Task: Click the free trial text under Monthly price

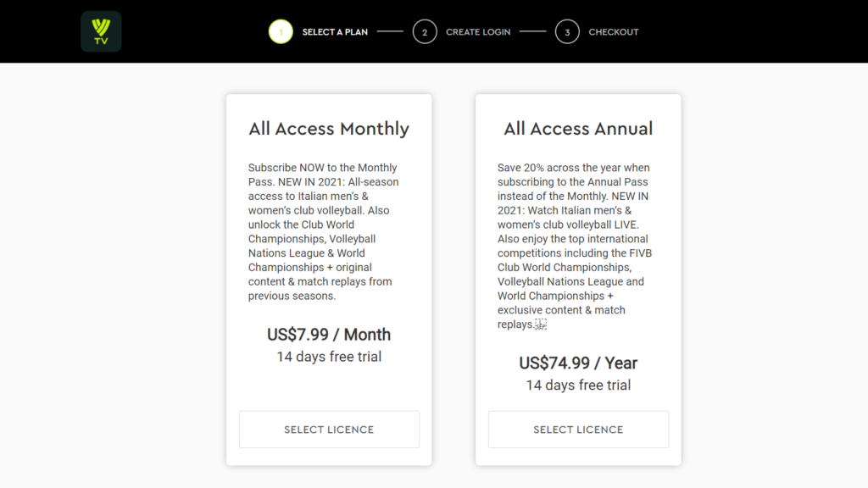Action: pos(329,357)
